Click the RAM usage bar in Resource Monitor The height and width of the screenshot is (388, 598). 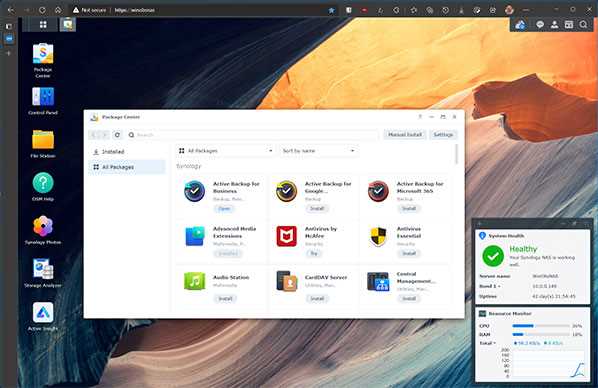coord(541,334)
